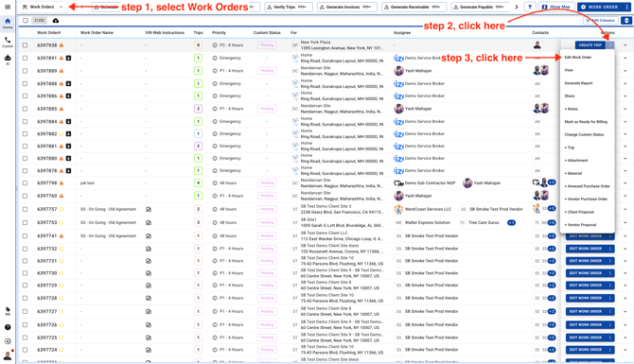Image resolution: width=634 pixels, height=364 pixels.
Task: Click warning triangle of order 6397938
Action: (62, 45)
